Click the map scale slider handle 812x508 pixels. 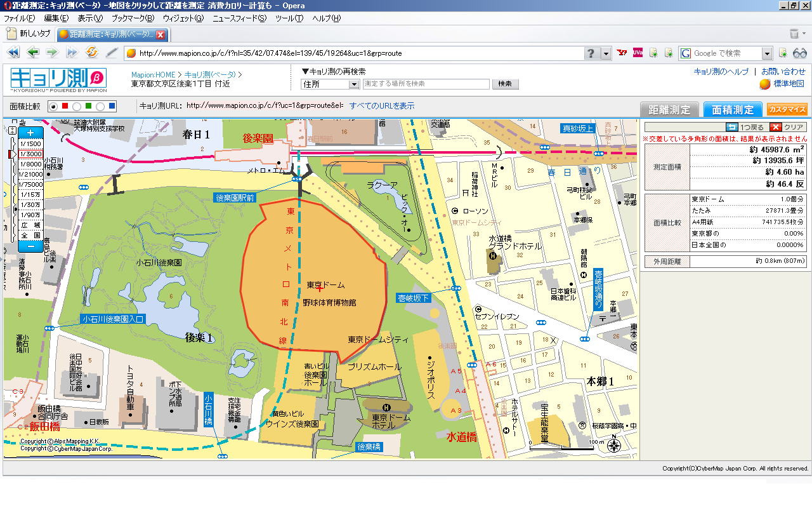click(11, 154)
